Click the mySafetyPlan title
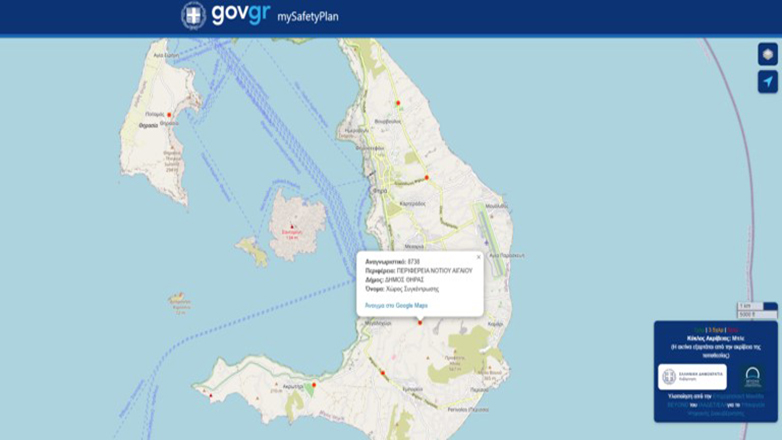This screenshot has height=440, width=782. point(308,17)
